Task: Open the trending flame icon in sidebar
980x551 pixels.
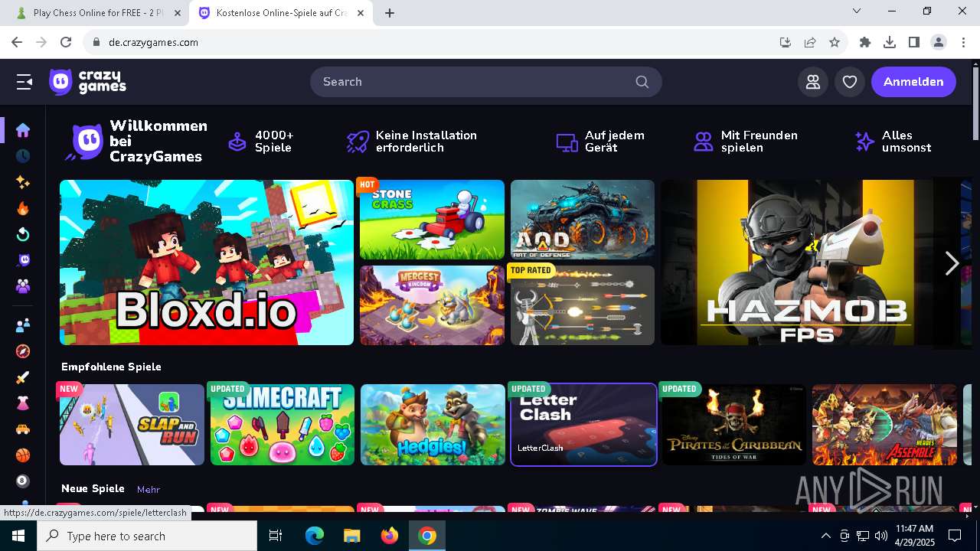Action: pos(23,209)
